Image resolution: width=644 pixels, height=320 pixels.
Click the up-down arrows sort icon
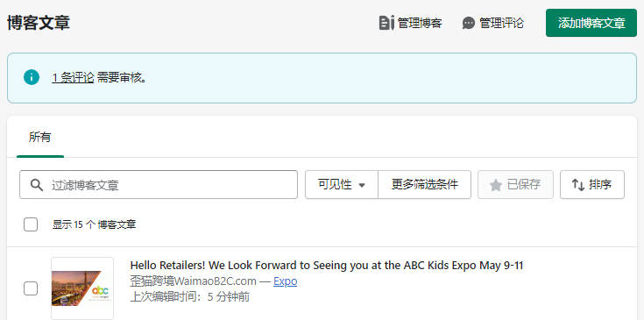(x=578, y=185)
